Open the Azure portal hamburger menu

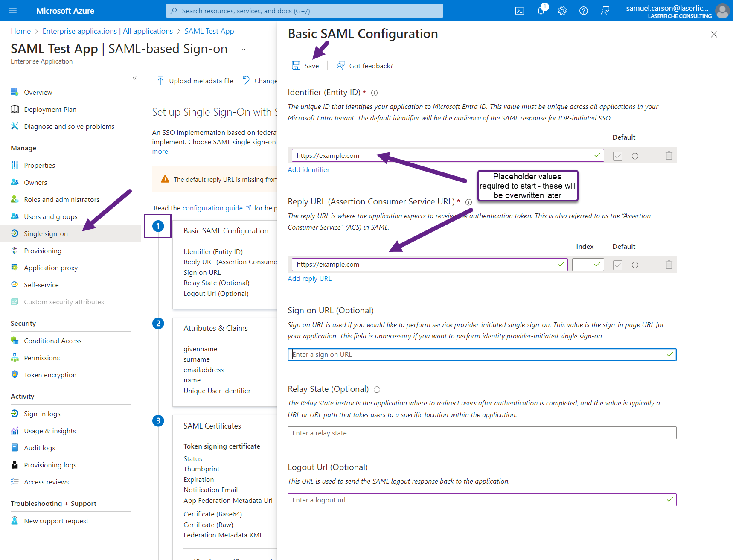click(13, 11)
